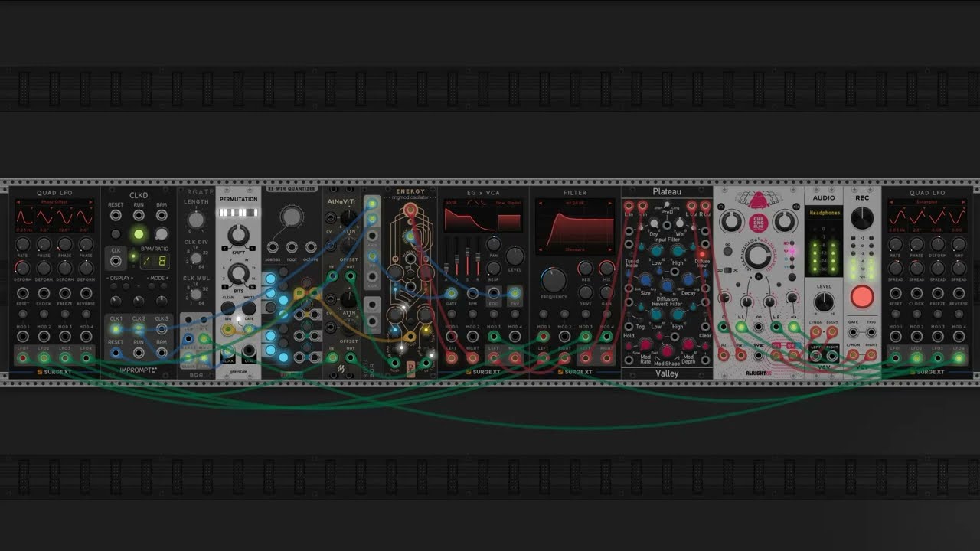Click next arrow beside Standard in FILTER
Image resolution: width=980 pixels, height=551 pixels.
(611, 249)
